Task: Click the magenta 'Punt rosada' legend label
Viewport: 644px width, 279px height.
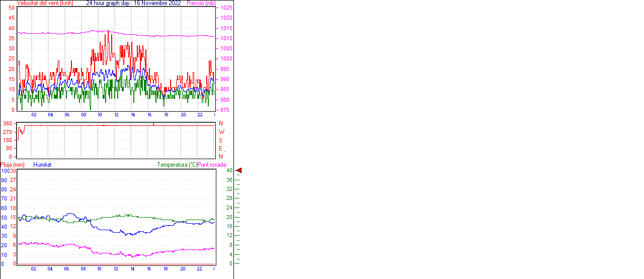Action: pos(212,165)
